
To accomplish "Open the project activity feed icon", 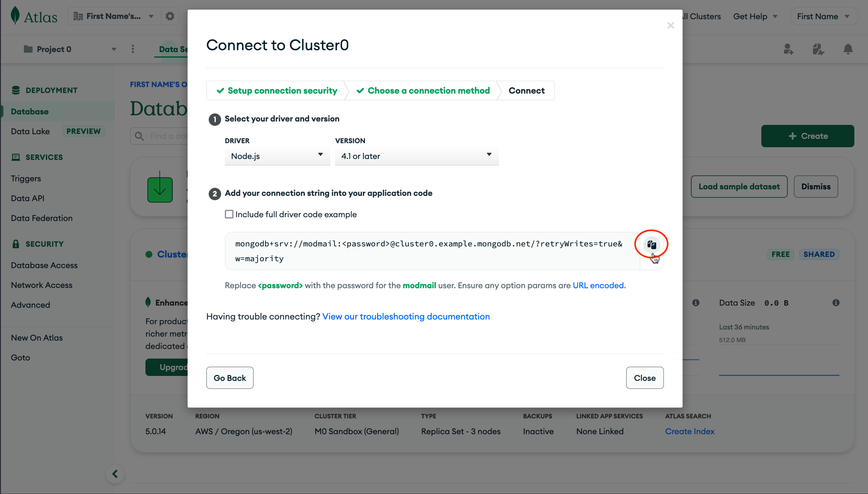I will tap(818, 49).
